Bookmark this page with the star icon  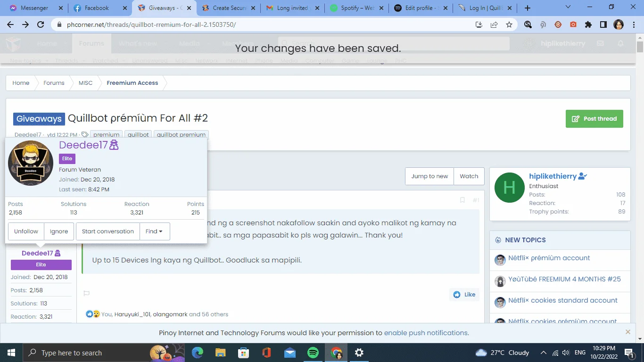pos(509,25)
